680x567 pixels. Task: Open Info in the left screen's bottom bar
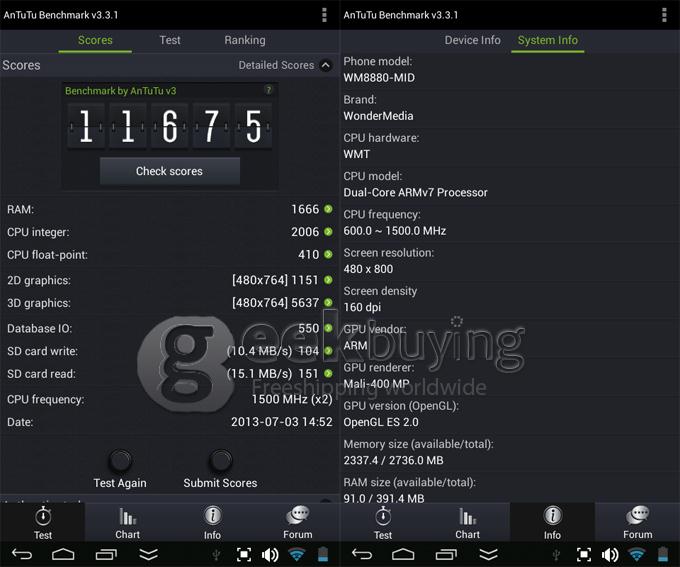[212, 523]
